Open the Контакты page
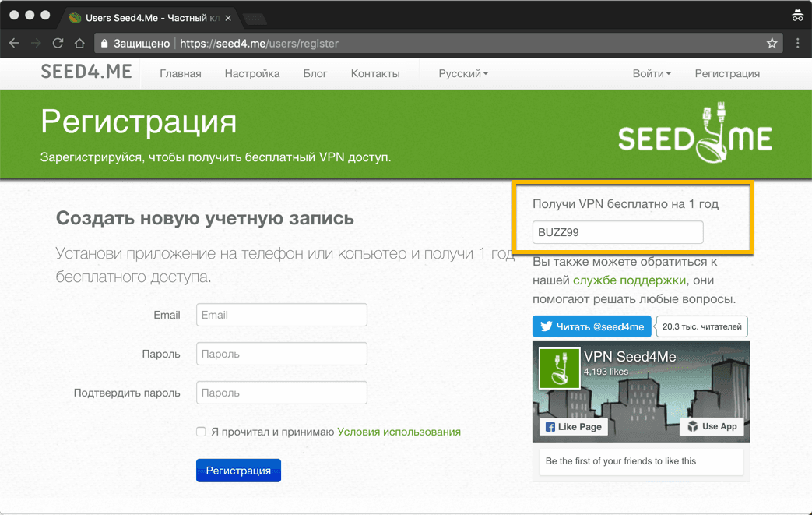This screenshot has height=515, width=812. pos(375,73)
